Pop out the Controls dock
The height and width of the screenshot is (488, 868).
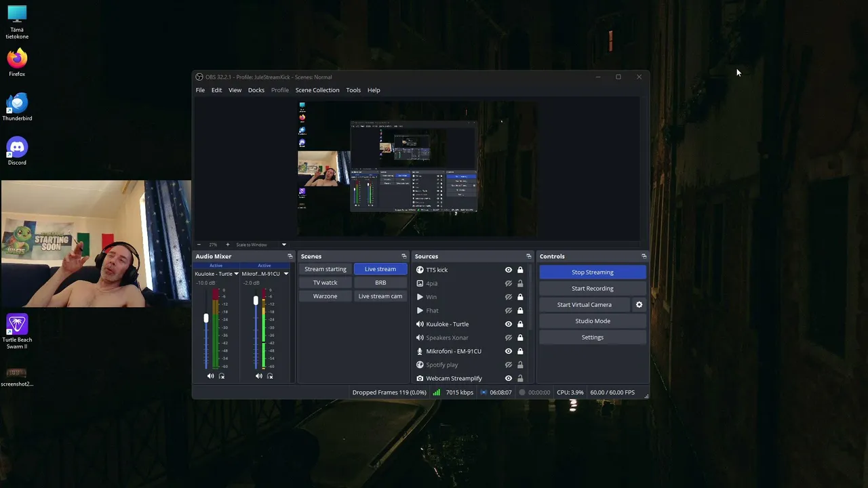tap(644, 256)
